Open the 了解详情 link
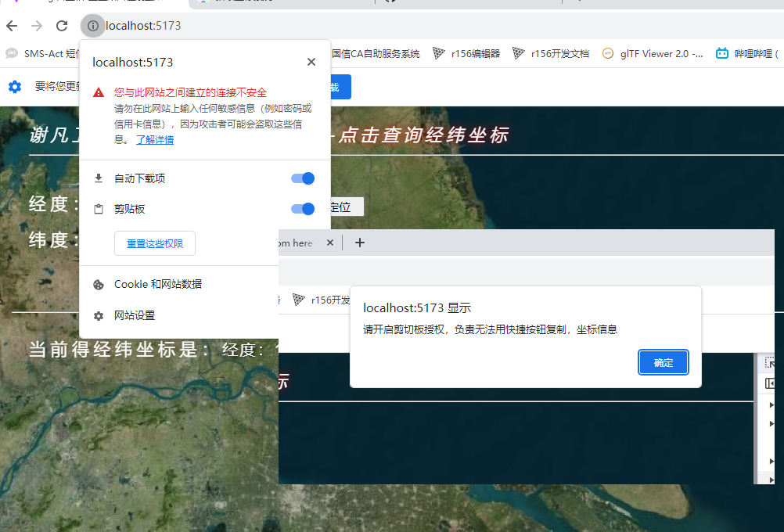 [155, 140]
